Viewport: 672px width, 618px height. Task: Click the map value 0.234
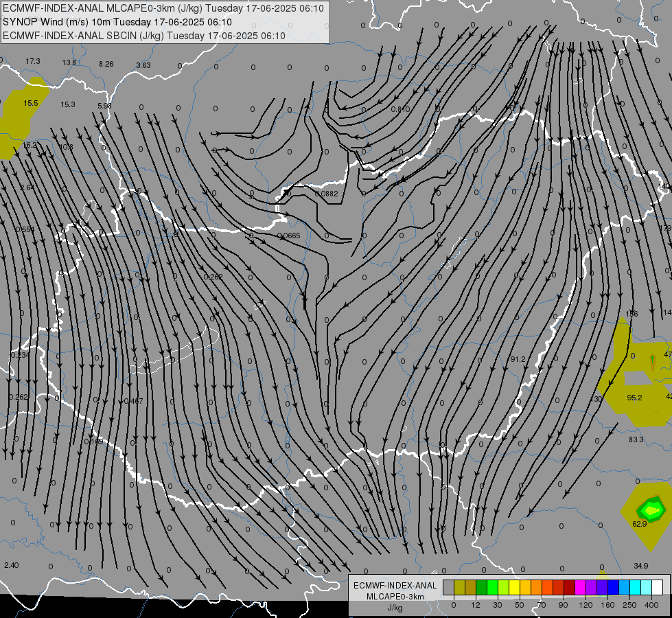coord(20,355)
